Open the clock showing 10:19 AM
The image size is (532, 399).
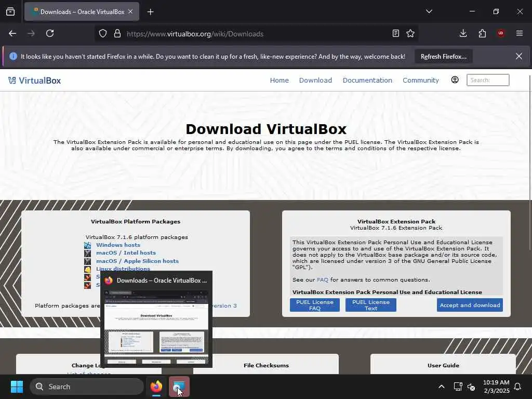[x=496, y=387]
